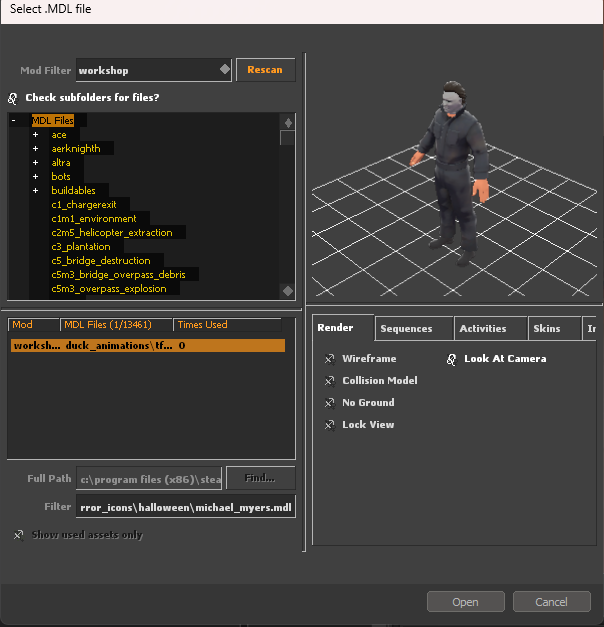
Task: Select the bots folder
Action: (x=61, y=177)
